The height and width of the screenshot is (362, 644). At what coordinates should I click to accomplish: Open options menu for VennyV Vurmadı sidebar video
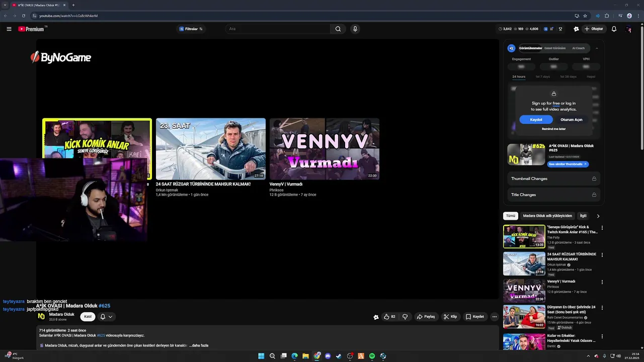[x=602, y=282]
